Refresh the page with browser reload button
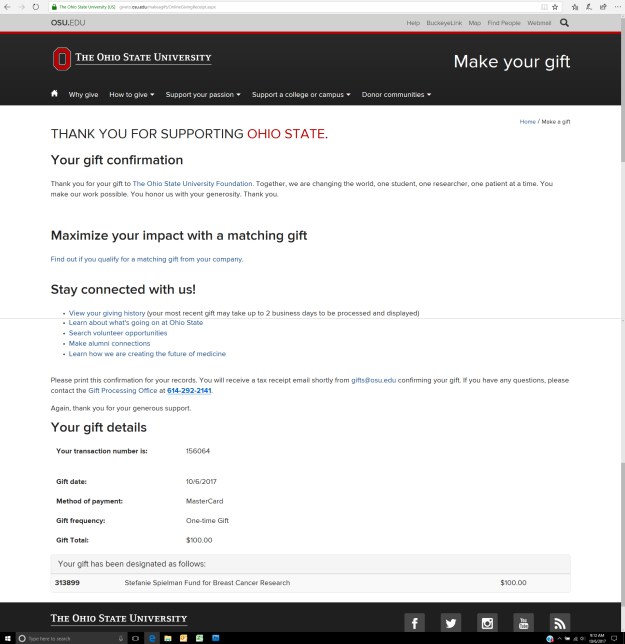 click(36, 6)
